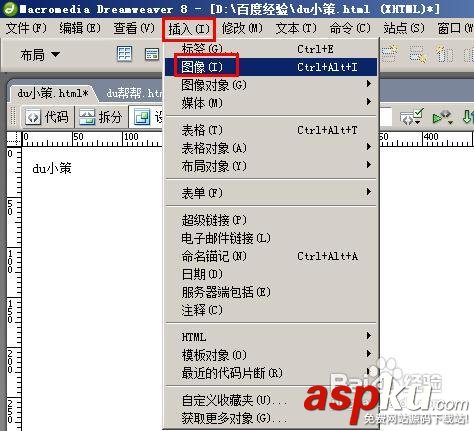This screenshot has width=474, height=431.
Task: Choose 命名锚记(N) menu item
Action: coord(271,256)
